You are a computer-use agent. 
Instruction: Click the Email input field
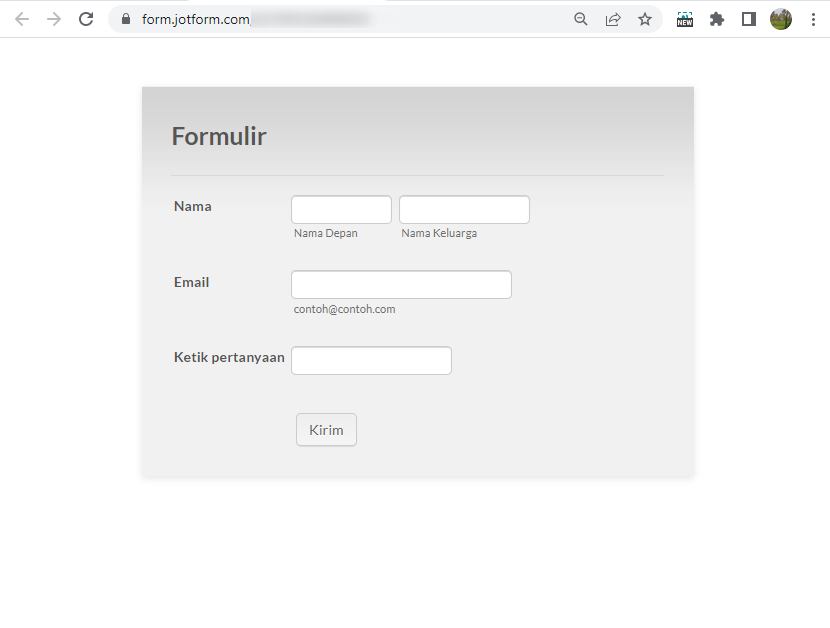coord(401,285)
